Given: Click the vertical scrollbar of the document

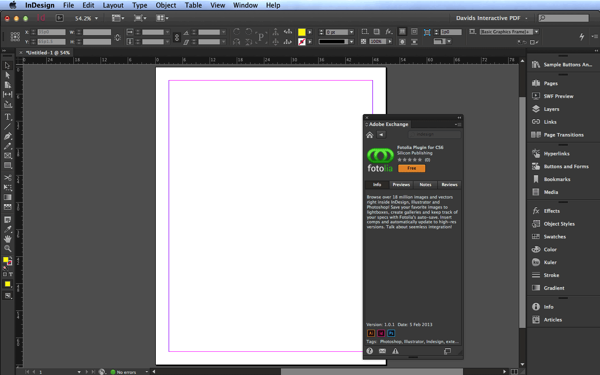Looking at the screenshot, I should 522,212.
